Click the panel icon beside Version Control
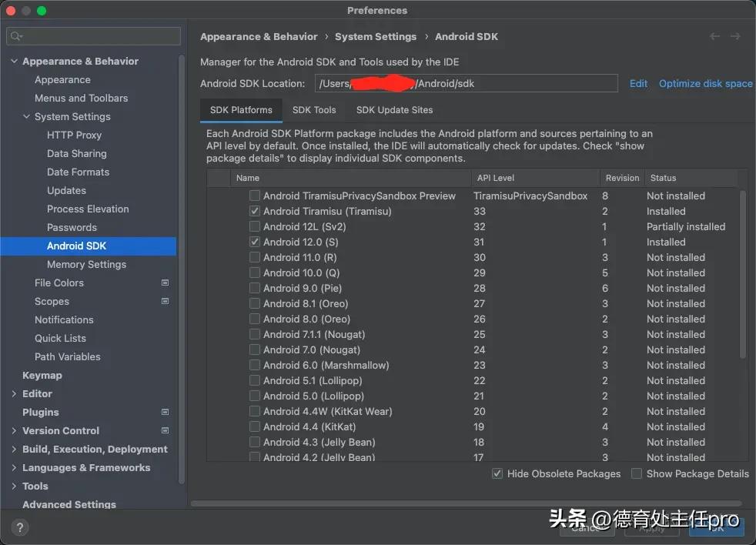The width and height of the screenshot is (756, 545). 165,430
